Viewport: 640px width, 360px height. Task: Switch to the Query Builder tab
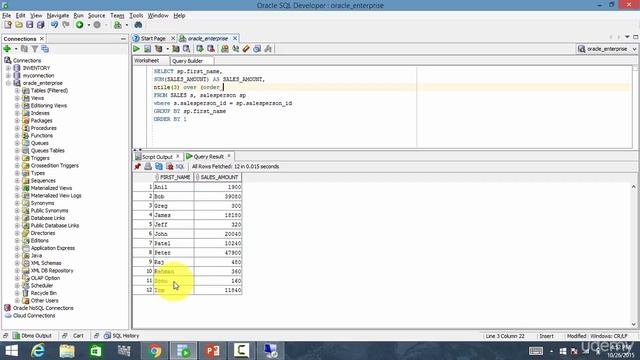coord(187,61)
